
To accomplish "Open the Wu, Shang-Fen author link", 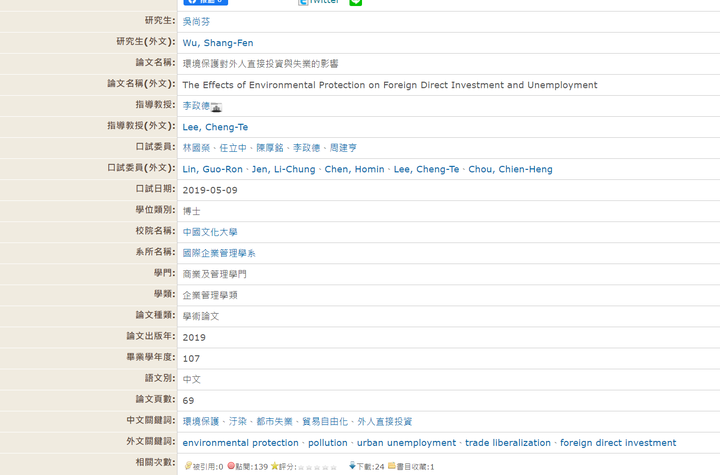I will (218, 43).
